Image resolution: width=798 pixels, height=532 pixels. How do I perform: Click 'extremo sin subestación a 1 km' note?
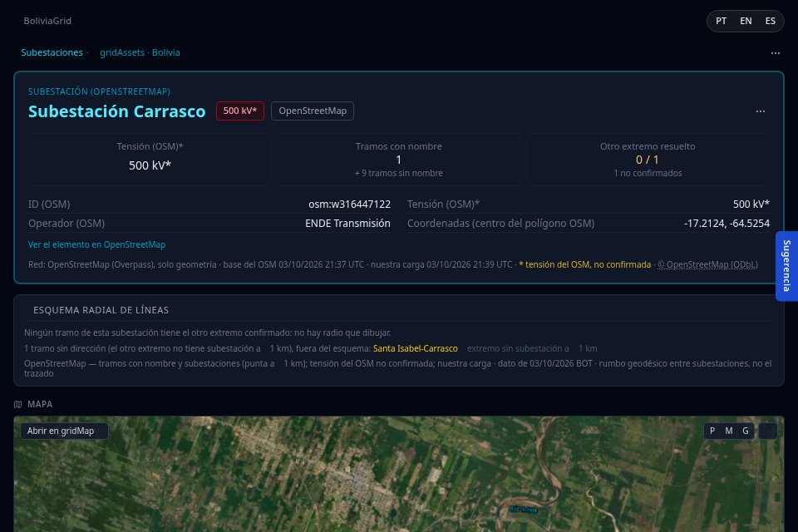coord(532,349)
